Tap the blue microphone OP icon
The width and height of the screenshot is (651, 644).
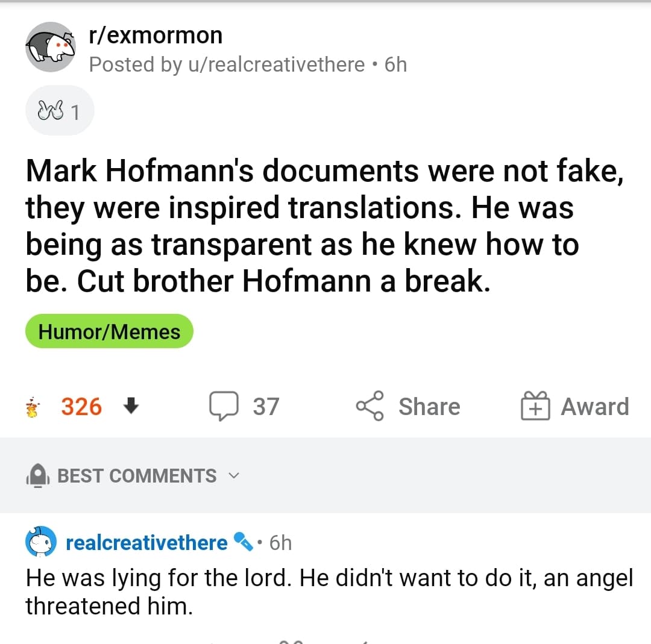242,543
